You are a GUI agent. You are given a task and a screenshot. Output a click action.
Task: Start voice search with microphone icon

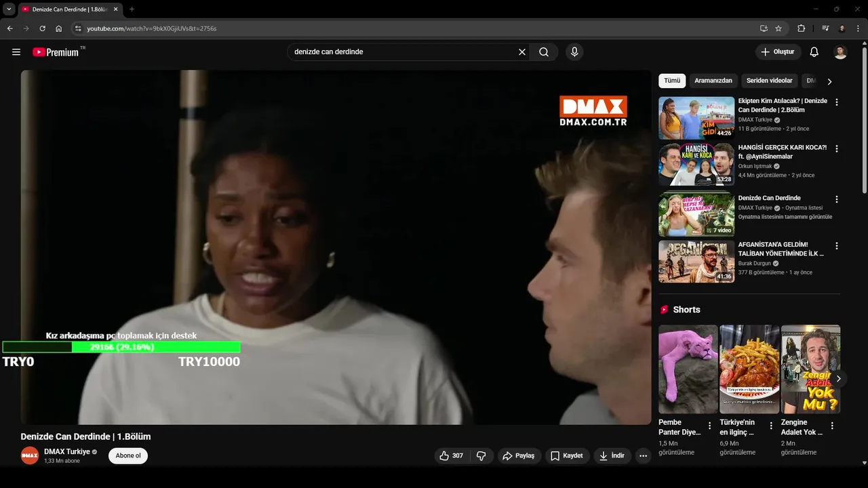click(x=574, y=52)
